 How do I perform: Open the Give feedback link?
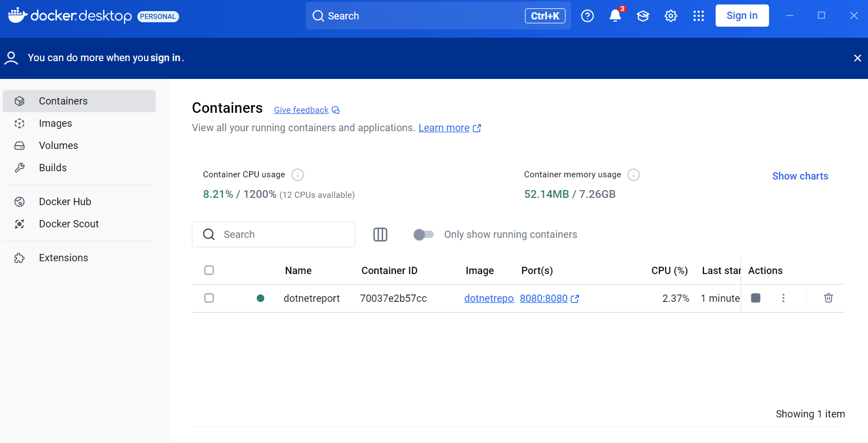pyautogui.click(x=301, y=110)
